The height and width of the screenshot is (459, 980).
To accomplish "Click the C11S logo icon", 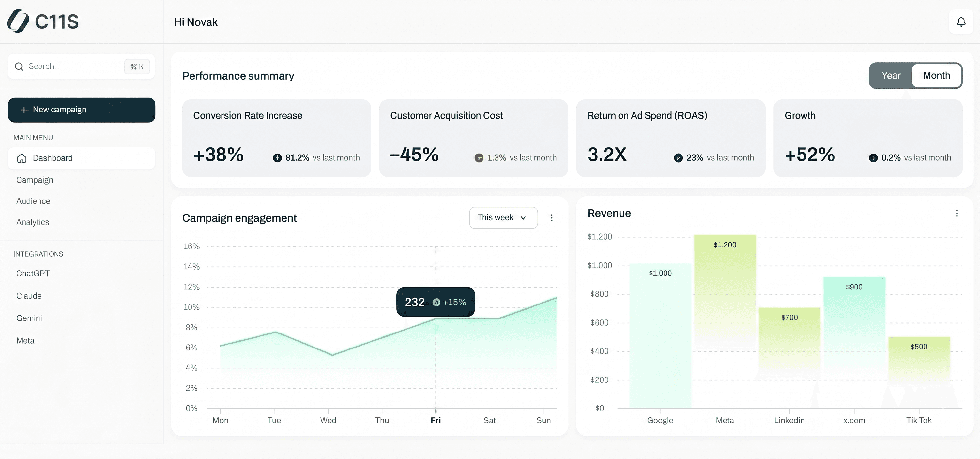I will (18, 21).
